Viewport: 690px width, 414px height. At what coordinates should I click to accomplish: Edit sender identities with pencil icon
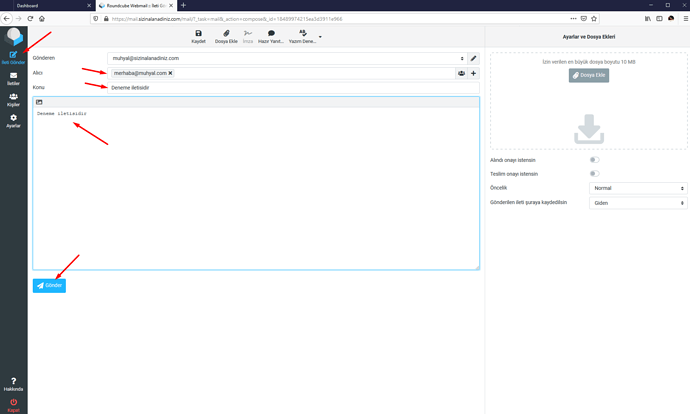pyautogui.click(x=473, y=58)
